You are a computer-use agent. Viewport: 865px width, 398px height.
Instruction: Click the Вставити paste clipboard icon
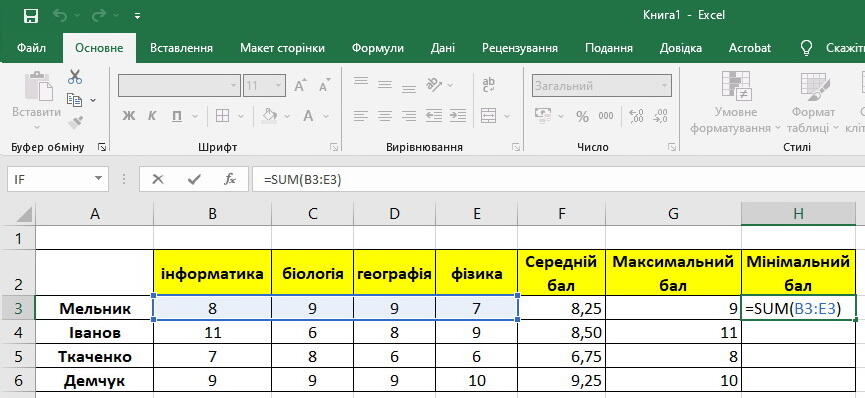pyautogui.click(x=39, y=85)
